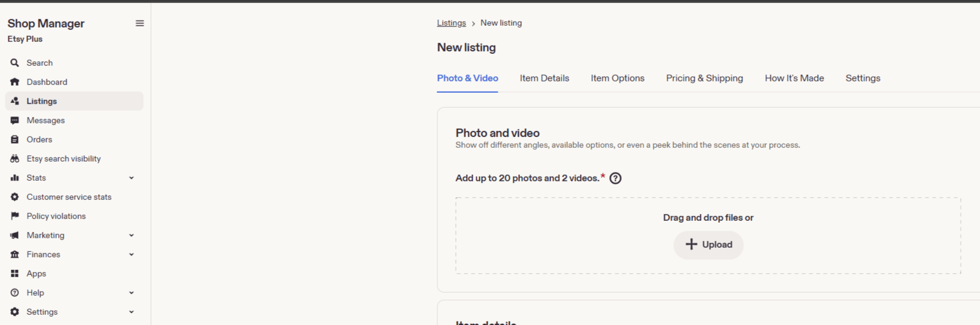Click the plus icon on Upload
The width and height of the screenshot is (980, 325).
coord(691,244)
